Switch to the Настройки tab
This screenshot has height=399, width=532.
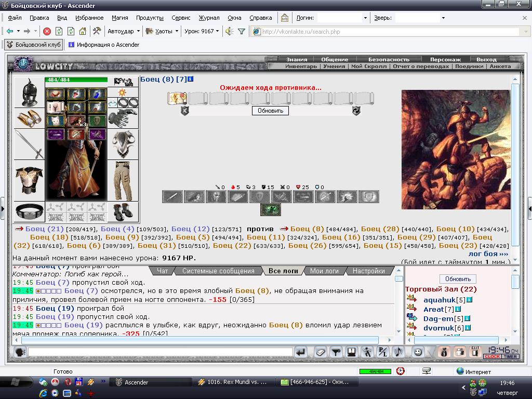coord(368,271)
